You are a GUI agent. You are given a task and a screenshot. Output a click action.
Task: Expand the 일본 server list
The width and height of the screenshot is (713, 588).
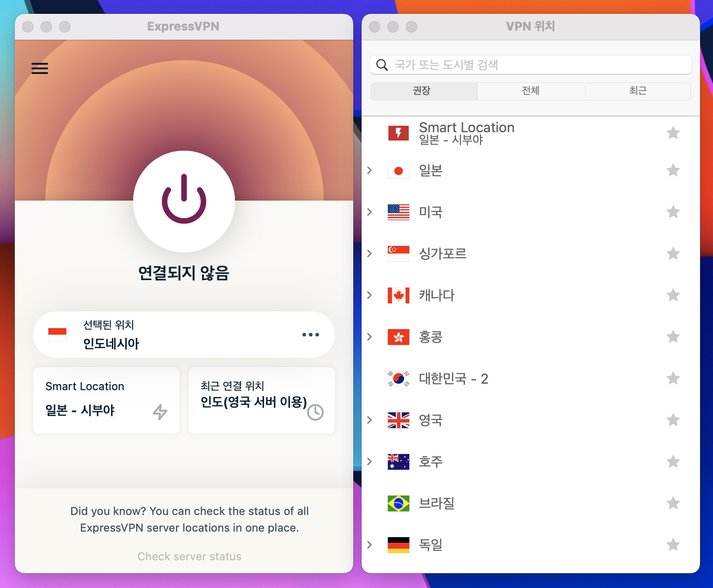(369, 170)
